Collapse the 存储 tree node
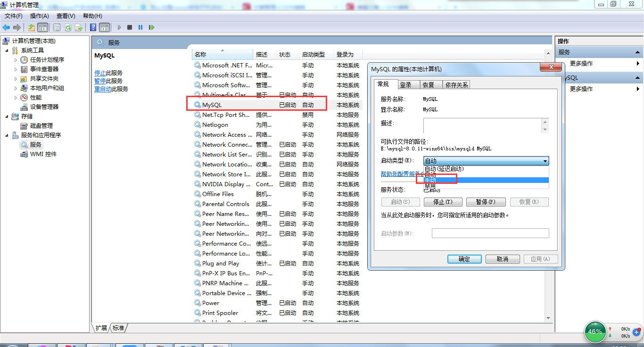This screenshot has height=347, width=644. coord(7,116)
